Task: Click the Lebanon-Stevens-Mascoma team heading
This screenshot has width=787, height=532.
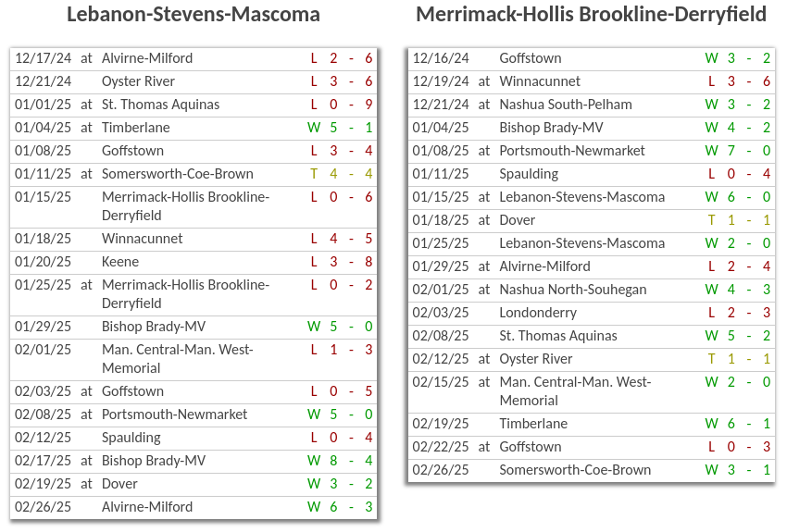Action: pos(194,15)
